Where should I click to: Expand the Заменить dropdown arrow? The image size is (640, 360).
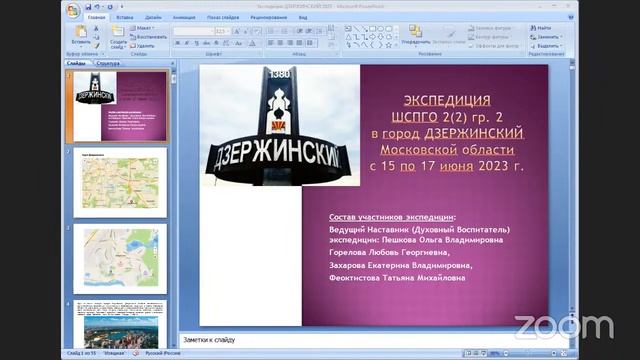[562, 37]
